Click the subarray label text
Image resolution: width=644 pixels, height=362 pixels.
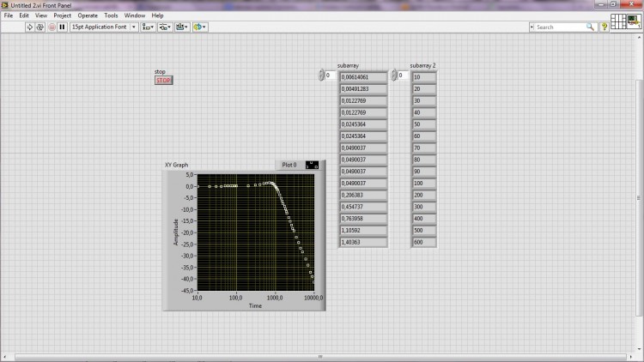point(348,66)
